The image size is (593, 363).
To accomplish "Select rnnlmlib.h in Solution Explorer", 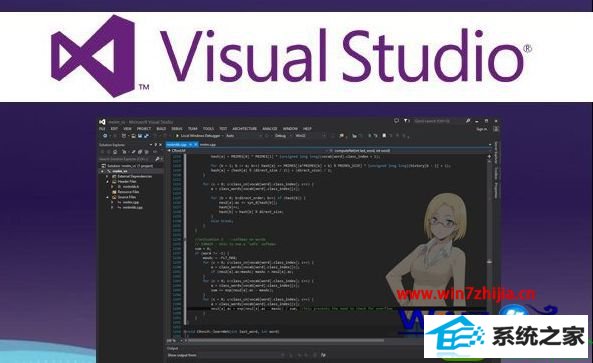I will pyautogui.click(x=130, y=187).
